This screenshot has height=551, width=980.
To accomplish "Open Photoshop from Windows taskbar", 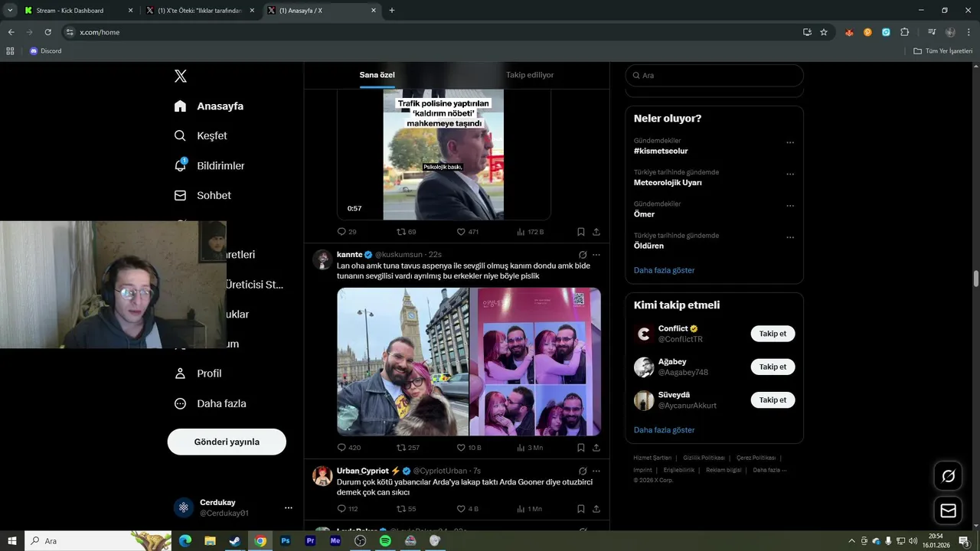I will click(x=286, y=540).
